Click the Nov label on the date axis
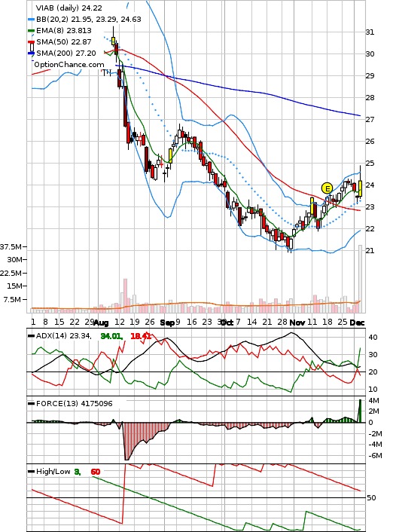This screenshot has height=532, width=396. point(297,323)
